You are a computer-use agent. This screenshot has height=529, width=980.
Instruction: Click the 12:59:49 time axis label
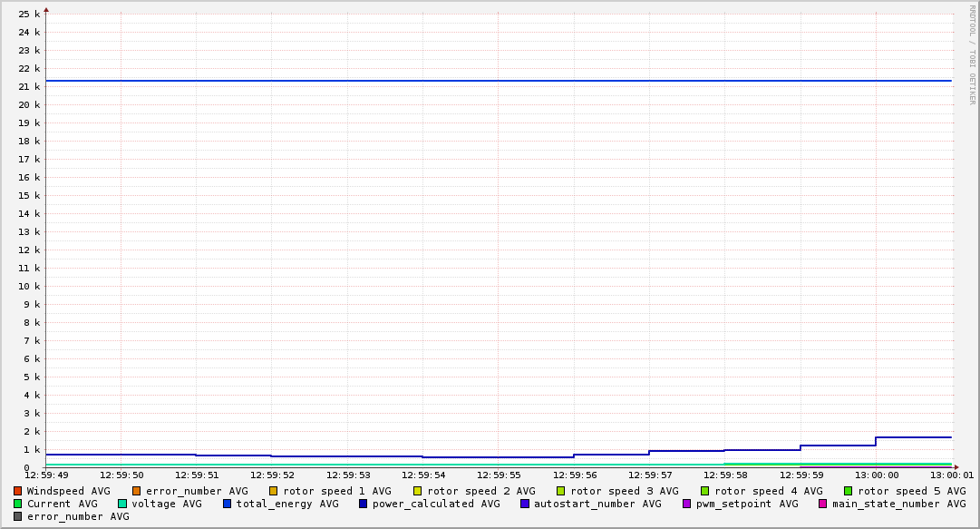pos(46,475)
